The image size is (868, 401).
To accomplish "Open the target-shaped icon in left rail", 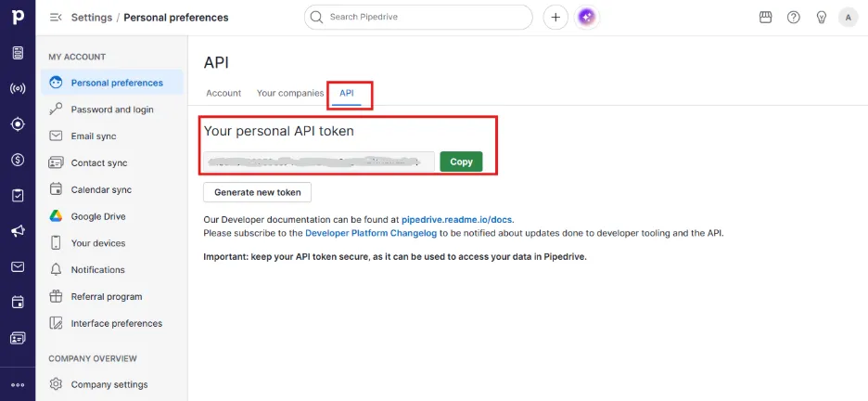I will (x=18, y=124).
